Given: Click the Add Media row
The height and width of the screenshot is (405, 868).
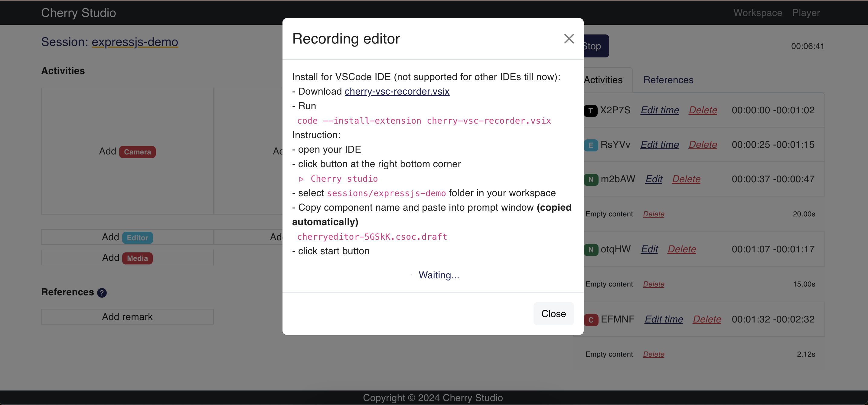Looking at the screenshot, I should [x=127, y=258].
